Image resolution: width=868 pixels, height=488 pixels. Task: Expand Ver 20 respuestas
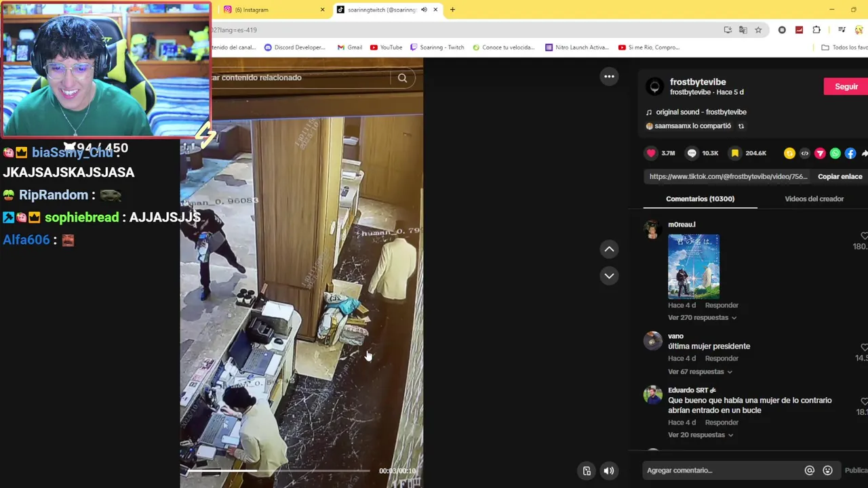click(x=700, y=435)
